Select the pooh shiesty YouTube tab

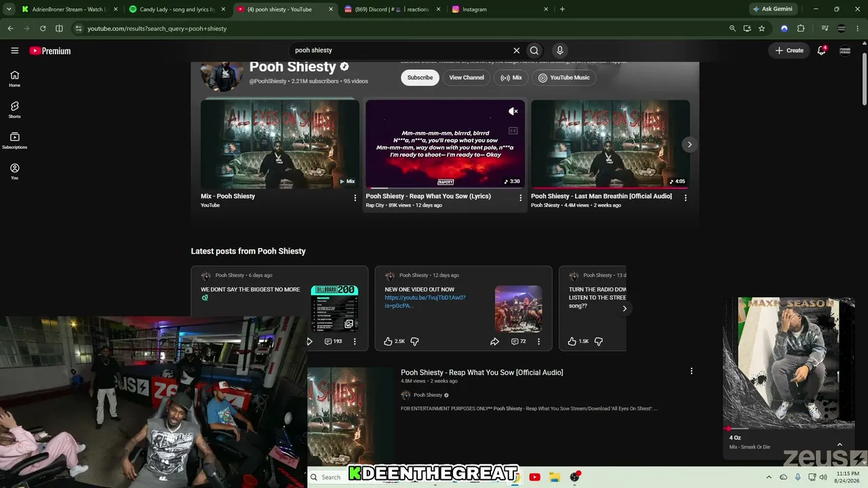(x=284, y=9)
